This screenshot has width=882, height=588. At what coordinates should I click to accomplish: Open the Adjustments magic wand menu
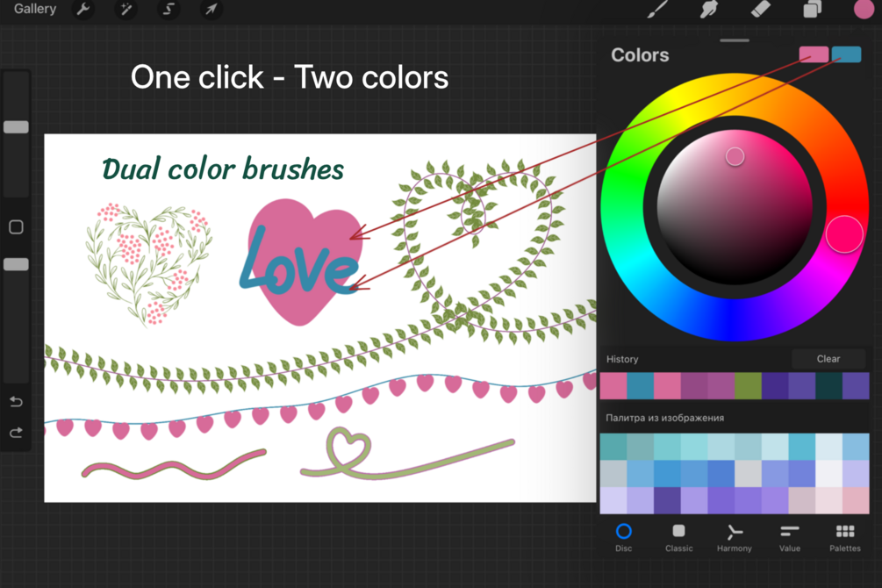[x=126, y=10]
